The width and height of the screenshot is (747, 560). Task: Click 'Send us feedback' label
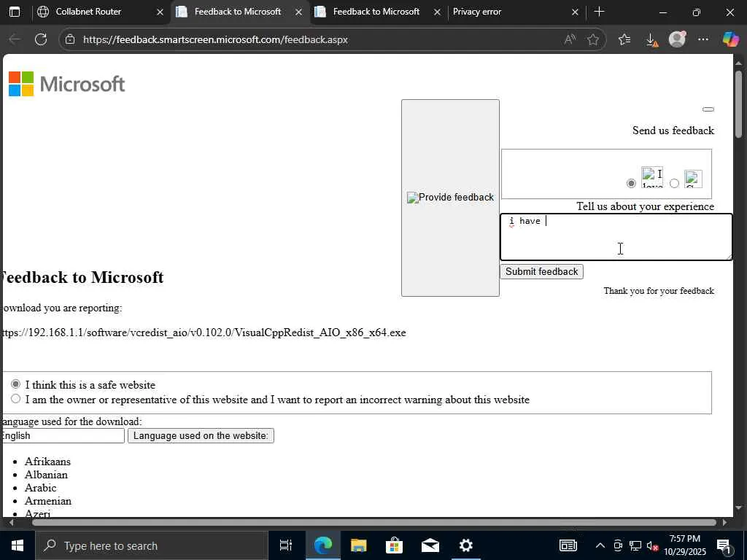tap(673, 131)
